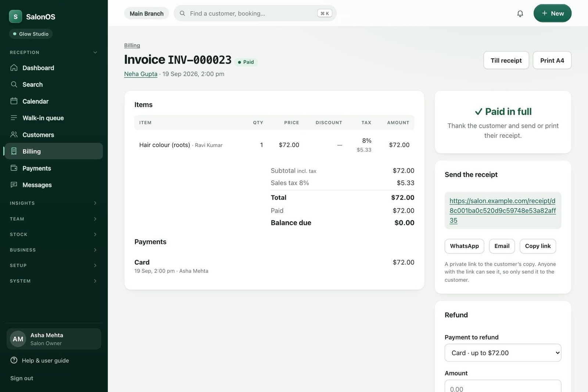Open Help & user guide
The width and height of the screenshot is (588, 392).
(45, 360)
